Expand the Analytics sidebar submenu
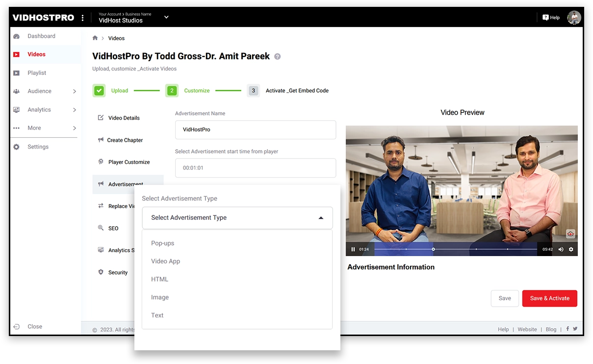This screenshot has height=364, width=593. pyautogui.click(x=75, y=110)
